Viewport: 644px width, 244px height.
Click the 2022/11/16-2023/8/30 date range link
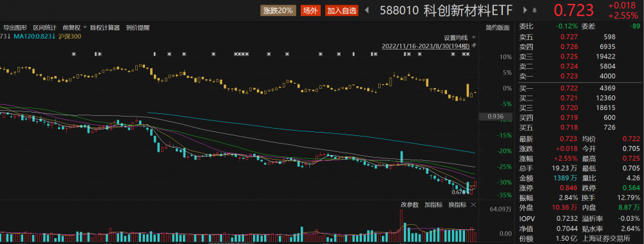426,46
